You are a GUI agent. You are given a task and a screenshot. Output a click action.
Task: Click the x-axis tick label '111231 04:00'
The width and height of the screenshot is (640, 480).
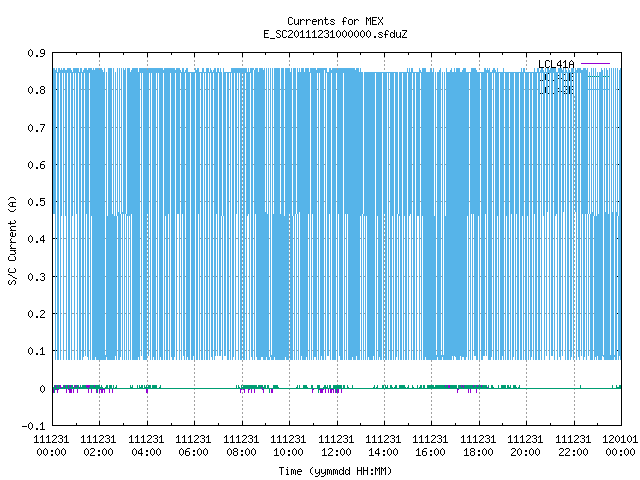click(146, 446)
